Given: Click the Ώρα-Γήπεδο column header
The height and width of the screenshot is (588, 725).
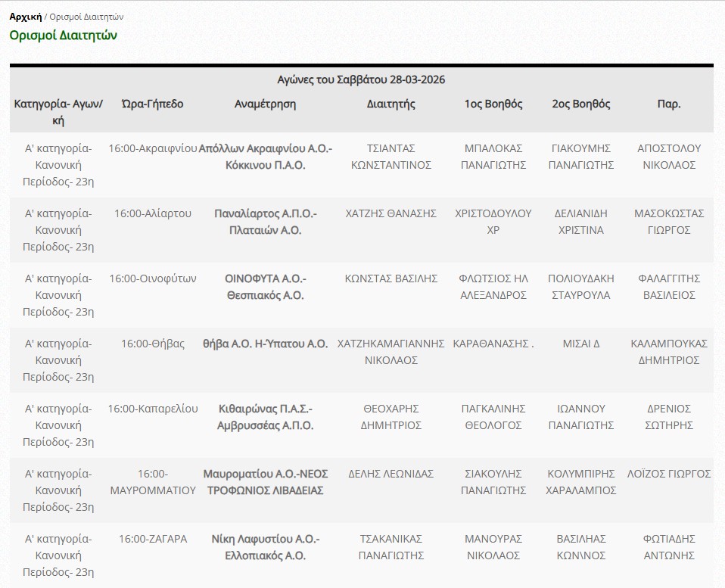Looking at the screenshot, I should coord(152,104).
